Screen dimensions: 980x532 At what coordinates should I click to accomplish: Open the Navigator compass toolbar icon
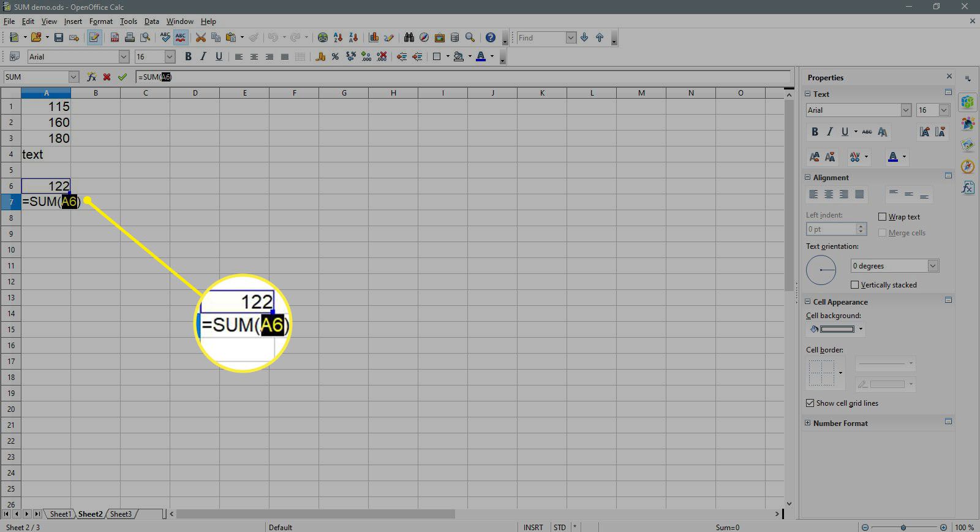click(424, 38)
